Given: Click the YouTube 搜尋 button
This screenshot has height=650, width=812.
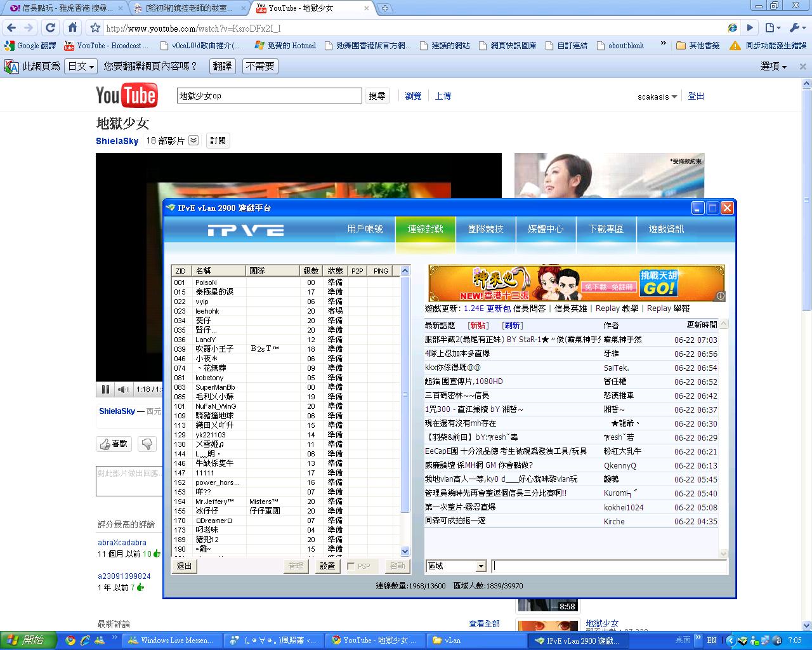Looking at the screenshot, I should [x=377, y=96].
